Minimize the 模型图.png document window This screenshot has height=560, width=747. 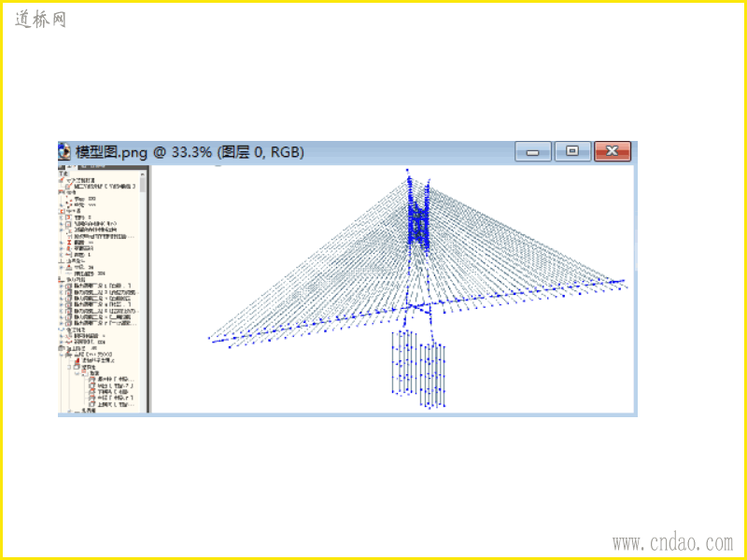[533, 151]
